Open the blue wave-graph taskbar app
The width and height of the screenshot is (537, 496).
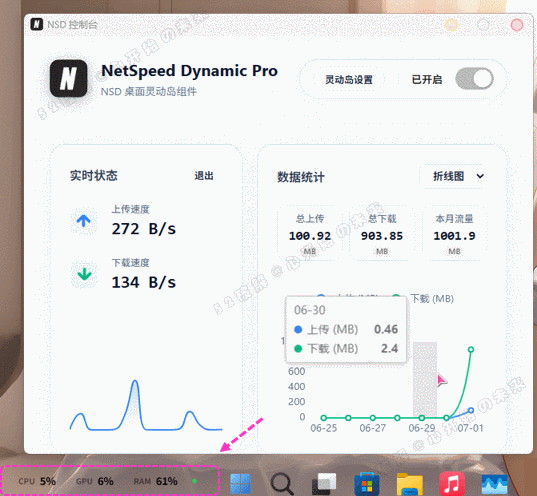495,484
